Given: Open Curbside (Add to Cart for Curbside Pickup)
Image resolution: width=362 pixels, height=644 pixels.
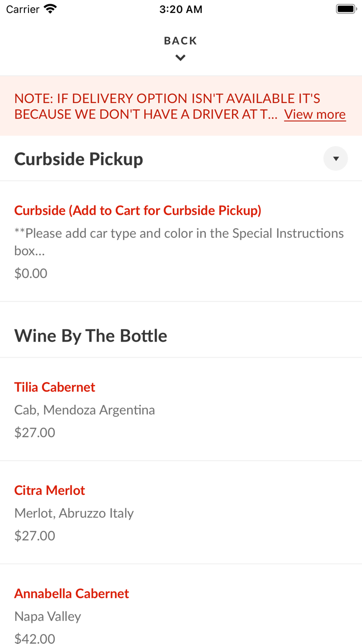Looking at the screenshot, I should coord(137,210).
